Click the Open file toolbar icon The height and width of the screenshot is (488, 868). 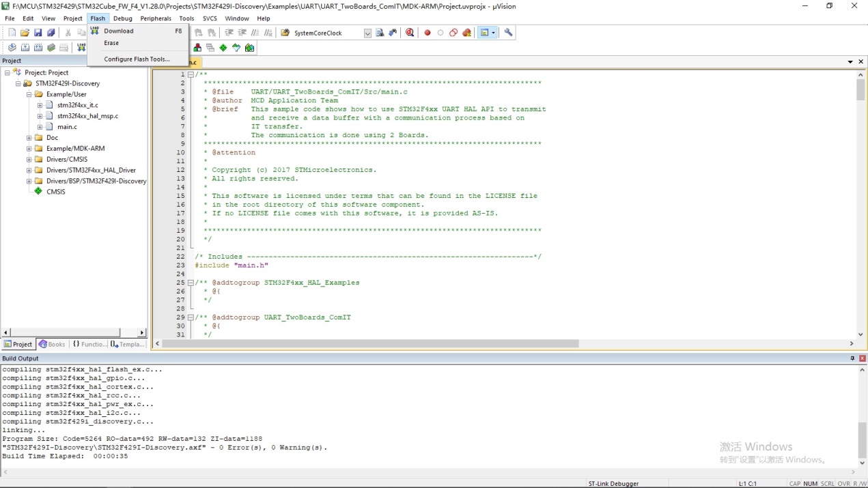click(x=25, y=33)
